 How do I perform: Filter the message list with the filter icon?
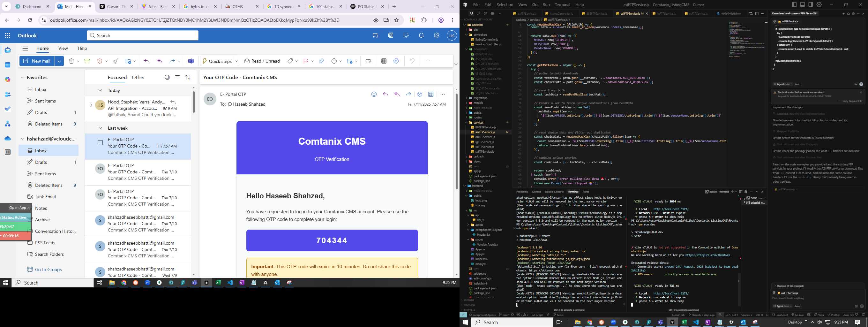[177, 78]
